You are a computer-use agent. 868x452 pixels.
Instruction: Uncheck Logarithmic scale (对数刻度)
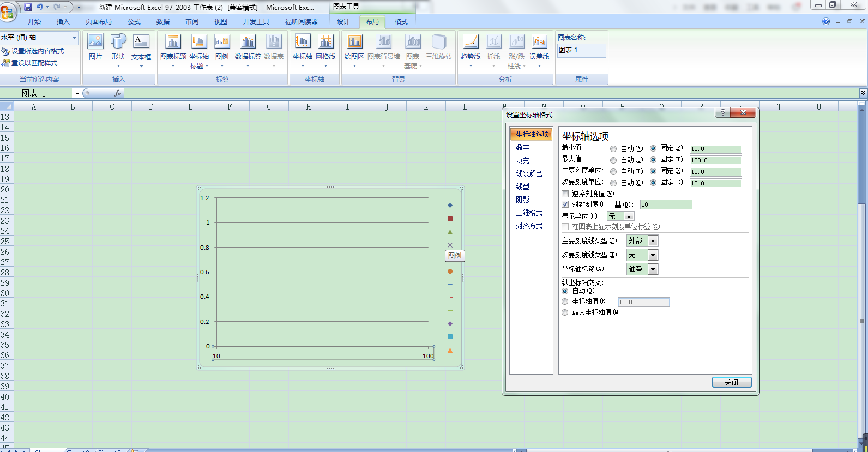tap(565, 204)
